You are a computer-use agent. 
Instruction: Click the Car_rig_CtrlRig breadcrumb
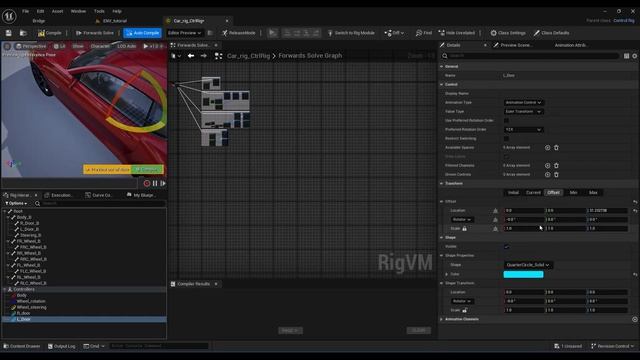pyautogui.click(x=248, y=56)
